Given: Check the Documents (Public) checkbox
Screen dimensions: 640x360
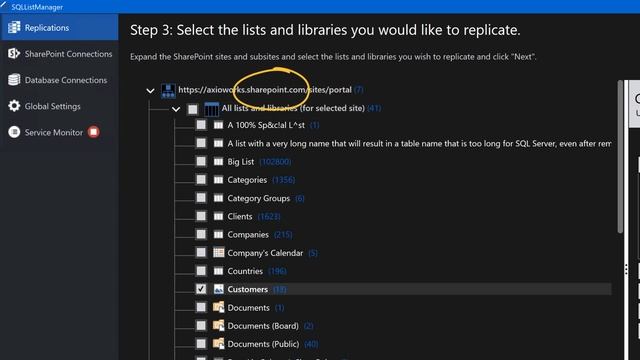Looking at the screenshot, I should (x=201, y=344).
